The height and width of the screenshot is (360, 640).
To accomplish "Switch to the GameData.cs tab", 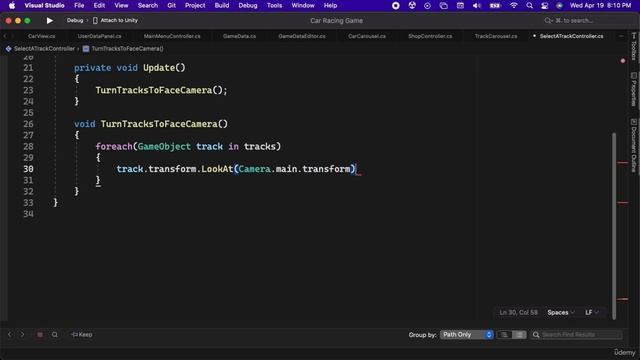I will click(240, 36).
